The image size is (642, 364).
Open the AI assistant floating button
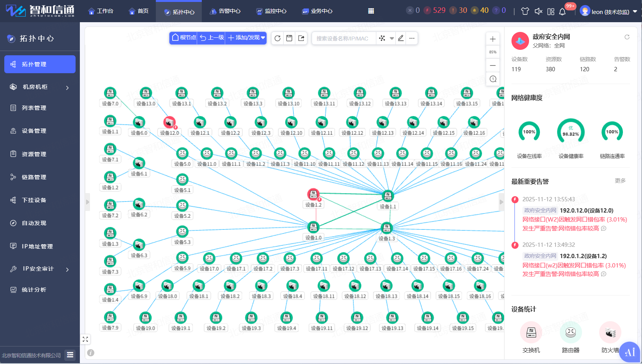[x=630, y=352]
